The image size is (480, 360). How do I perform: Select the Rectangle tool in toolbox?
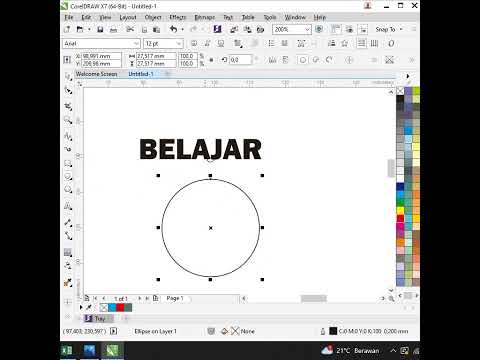68,163
